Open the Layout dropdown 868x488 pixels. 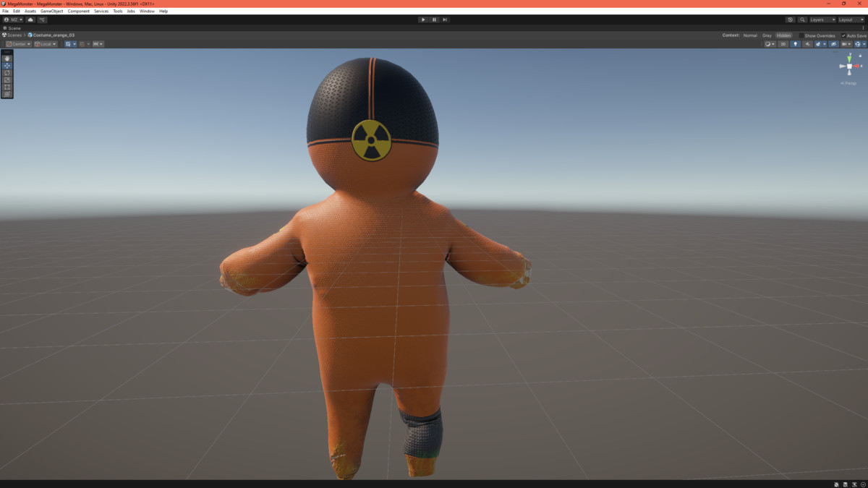pos(851,20)
